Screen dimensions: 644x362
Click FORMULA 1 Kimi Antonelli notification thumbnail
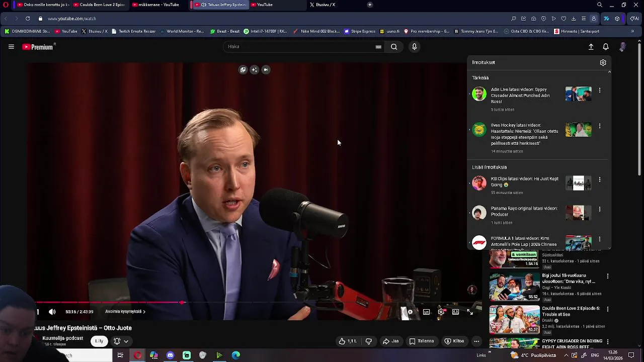tap(578, 243)
